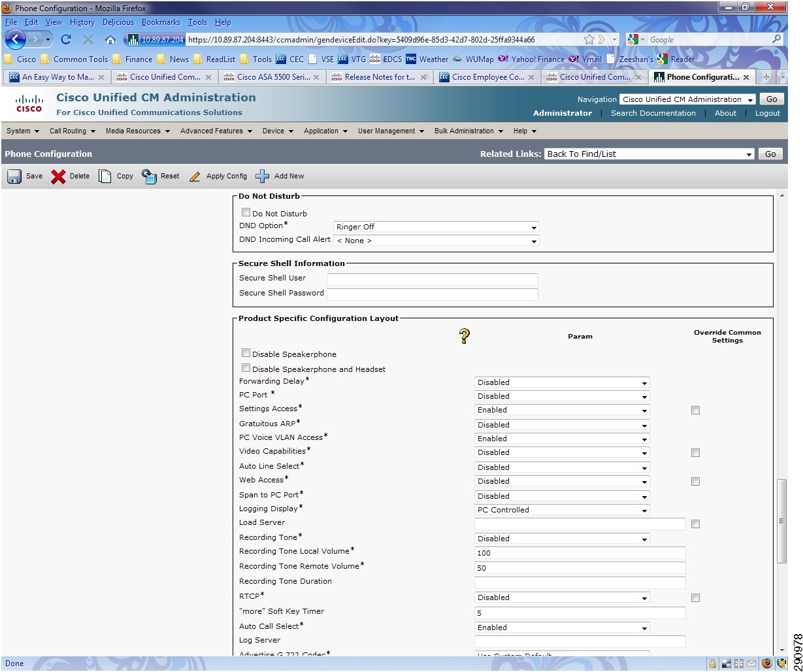The width and height of the screenshot is (803, 672).
Task: Go back with the browser Back arrow
Action: 16,39
